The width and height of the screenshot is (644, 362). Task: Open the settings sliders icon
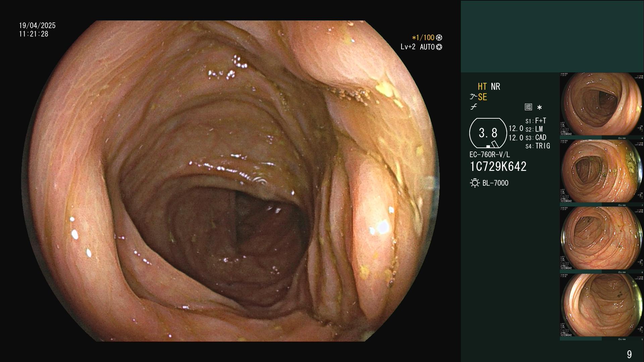click(528, 107)
